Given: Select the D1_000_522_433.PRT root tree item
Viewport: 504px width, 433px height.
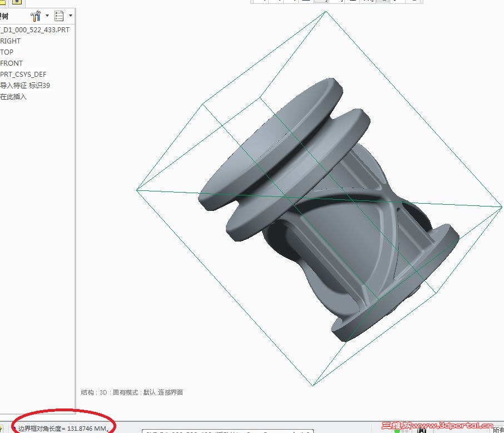Looking at the screenshot, I should pos(34,30).
